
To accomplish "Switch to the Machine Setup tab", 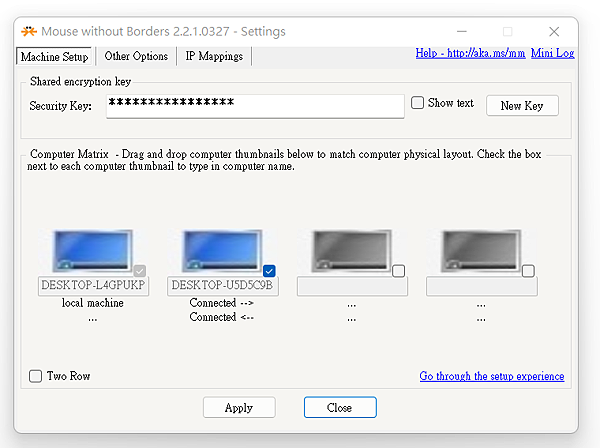I will point(54,57).
